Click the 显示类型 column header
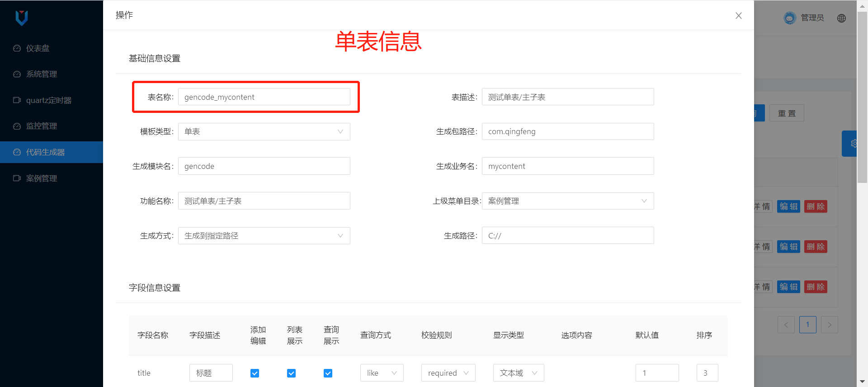This screenshot has height=387, width=868. pyautogui.click(x=509, y=335)
